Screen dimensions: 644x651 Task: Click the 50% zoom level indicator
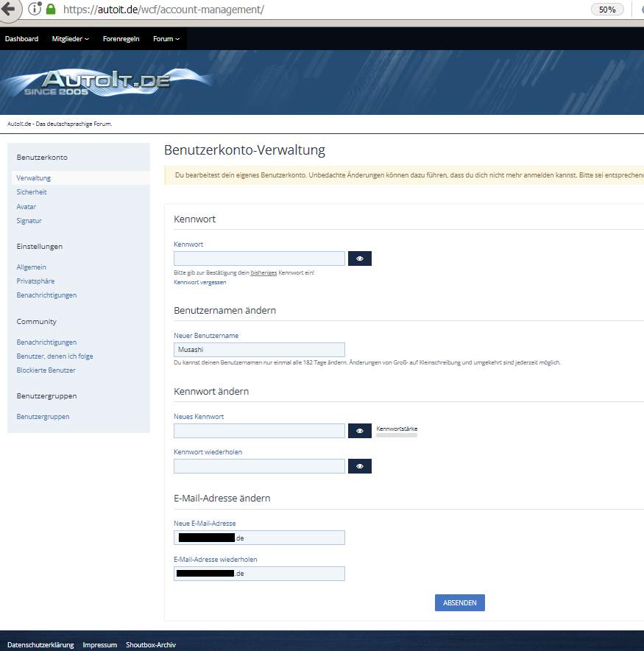[x=607, y=10]
